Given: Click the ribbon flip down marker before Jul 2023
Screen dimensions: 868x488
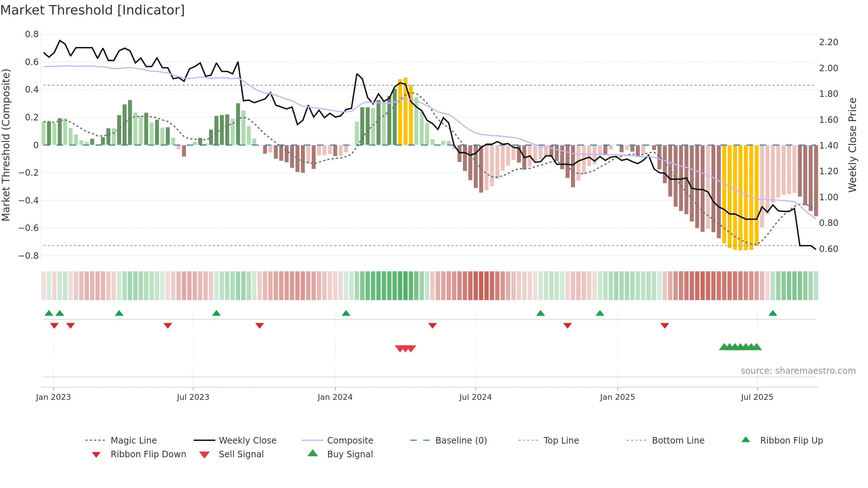Looking at the screenshot, I should pos(168,326).
